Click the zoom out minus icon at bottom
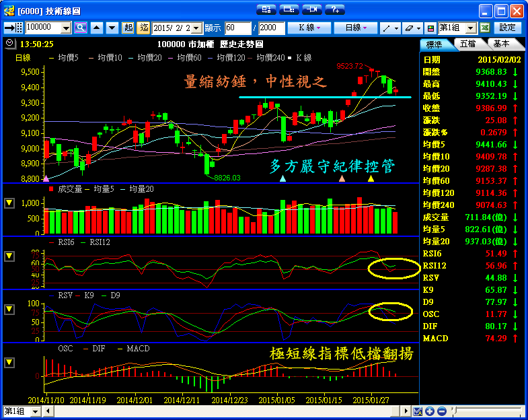This screenshot has height=420, width=528. 441,411
